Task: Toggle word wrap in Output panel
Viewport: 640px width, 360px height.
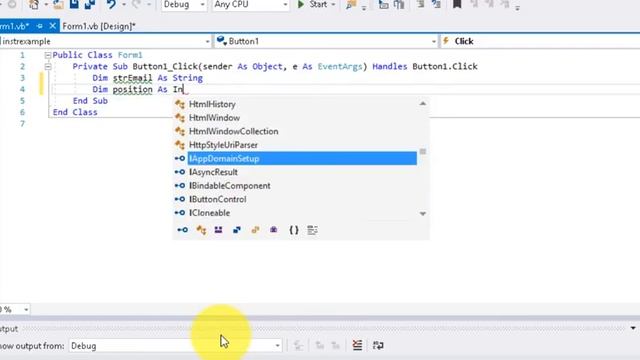Action: [x=378, y=346]
